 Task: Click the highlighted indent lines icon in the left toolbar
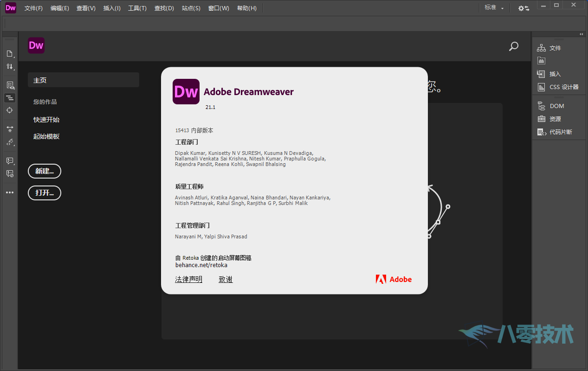pyautogui.click(x=10, y=98)
